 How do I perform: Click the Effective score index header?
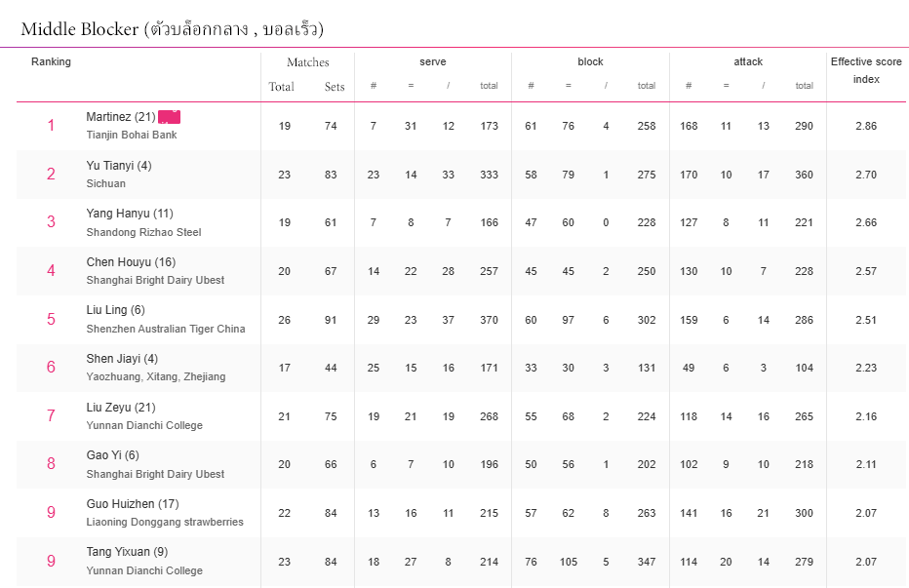866,70
